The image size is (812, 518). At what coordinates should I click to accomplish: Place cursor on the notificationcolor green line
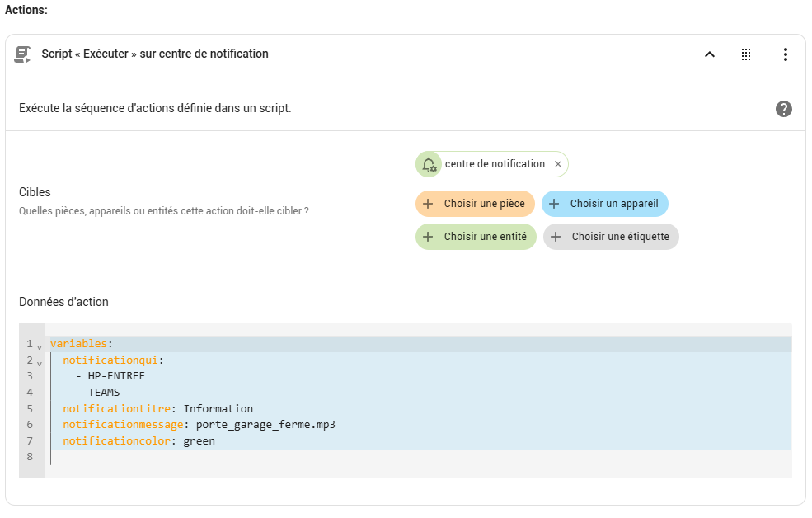coord(138,440)
